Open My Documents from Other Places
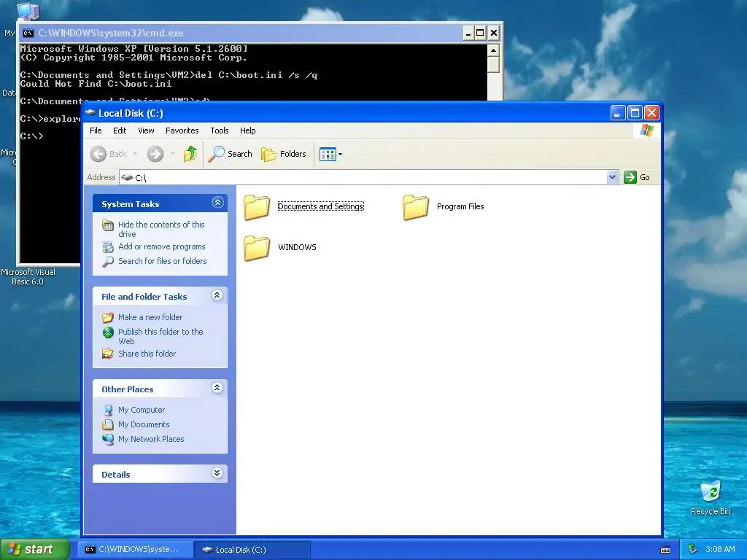747x560 pixels. coord(144,424)
